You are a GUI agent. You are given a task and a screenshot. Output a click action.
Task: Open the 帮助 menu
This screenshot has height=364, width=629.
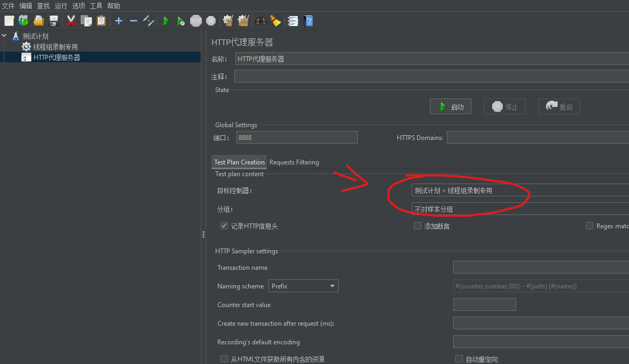(x=114, y=6)
